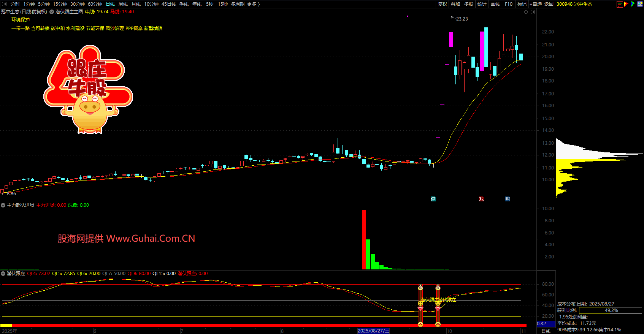
Task: Click the diamond icon above the price chart
Action: point(526,12)
